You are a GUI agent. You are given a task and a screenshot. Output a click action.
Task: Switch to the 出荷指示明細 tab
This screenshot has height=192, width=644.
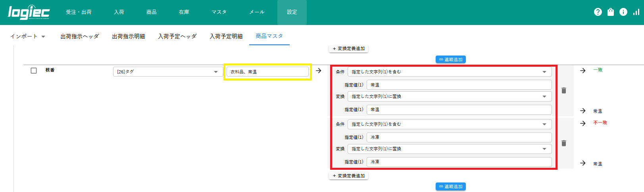128,36
